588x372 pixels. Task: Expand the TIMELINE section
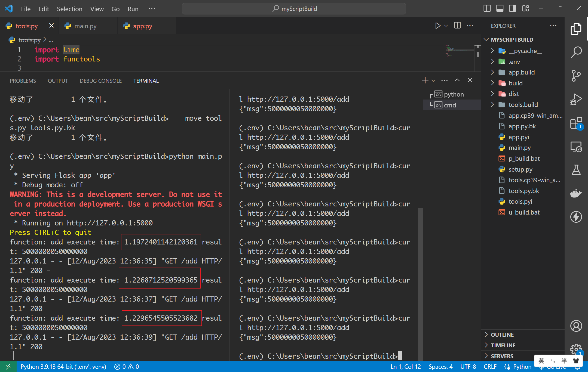523,345
